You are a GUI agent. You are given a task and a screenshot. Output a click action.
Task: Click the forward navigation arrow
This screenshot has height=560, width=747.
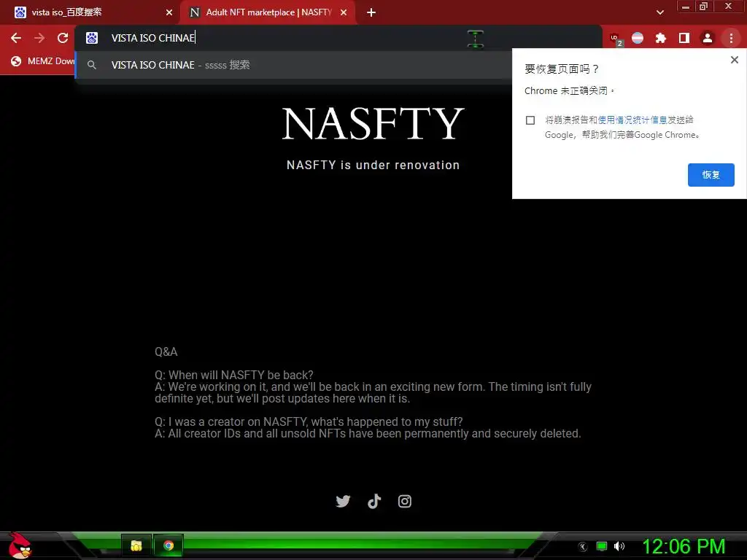click(x=39, y=38)
